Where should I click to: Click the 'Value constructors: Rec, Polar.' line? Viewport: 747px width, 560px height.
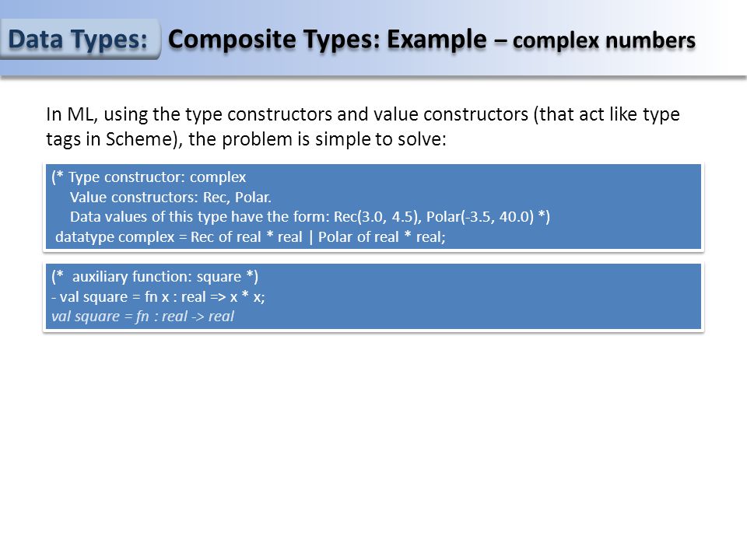tap(170, 197)
